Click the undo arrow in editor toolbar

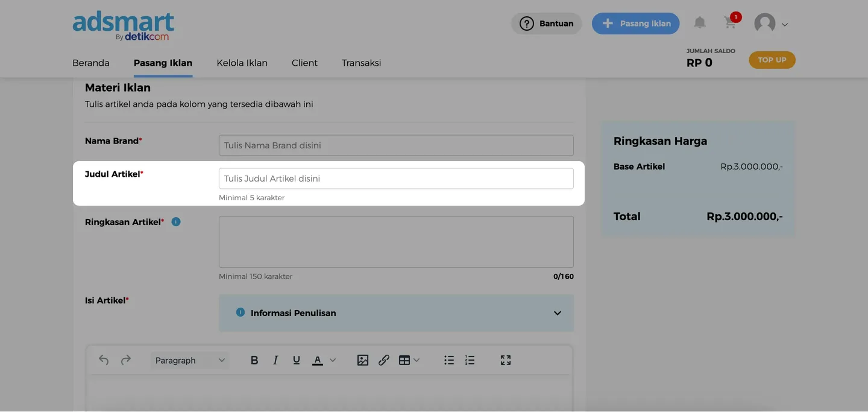(104, 360)
